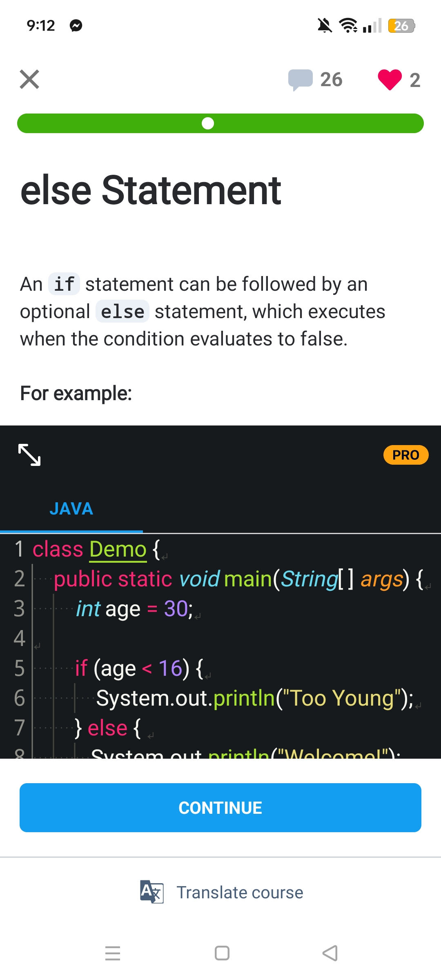Click the white dot on the progress bar
The height and width of the screenshot is (980, 441).
coord(208,123)
